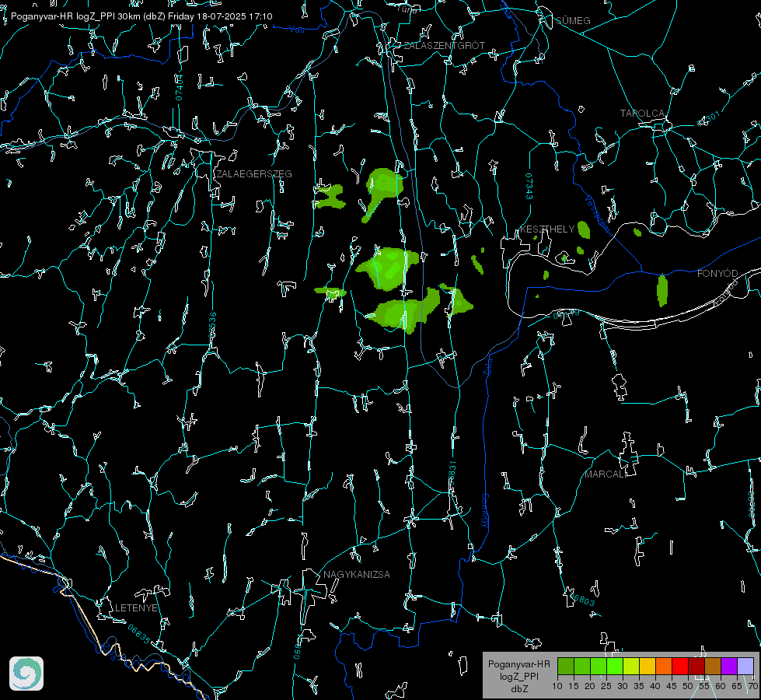This screenshot has width=761, height=700.
Task: Click the Poganyvar-HR text in the legend
Action: (518, 664)
